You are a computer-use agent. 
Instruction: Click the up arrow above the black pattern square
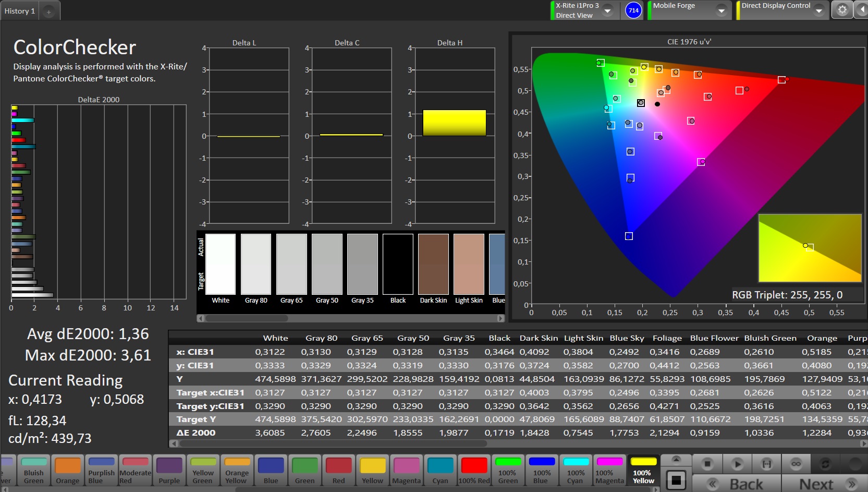tap(676, 459)
